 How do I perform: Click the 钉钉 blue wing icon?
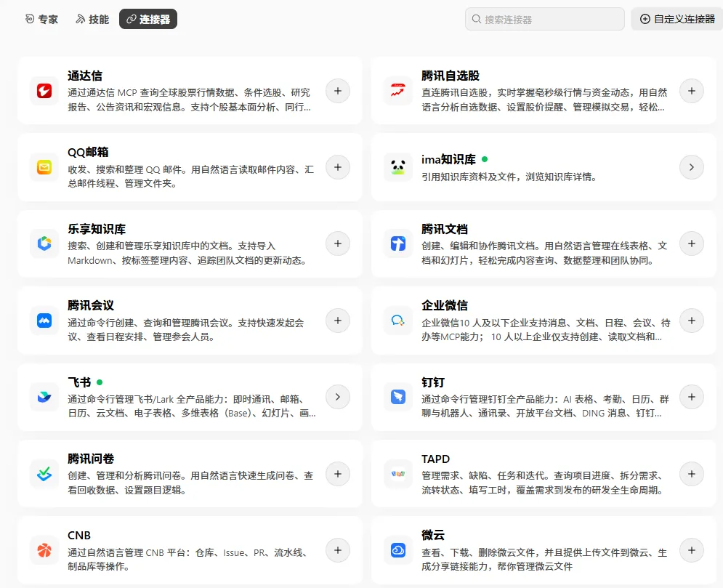(398, 397)
